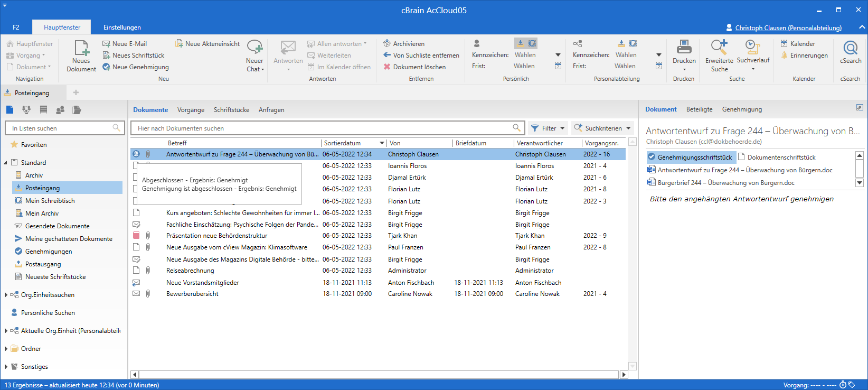
Task: Open the Drucken printer icon
Action: click(684, 48)
